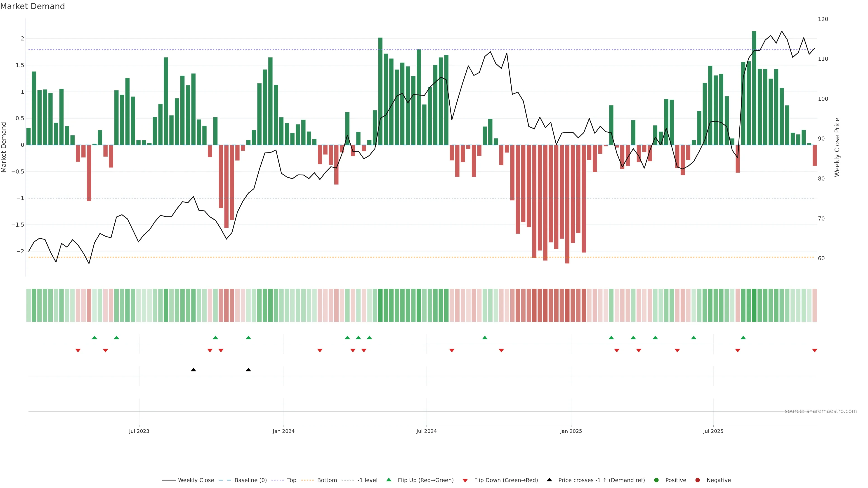Click the first green flip-up marker on left
The height and width of the screenshot is (488, 868).
tap(94, 338)
